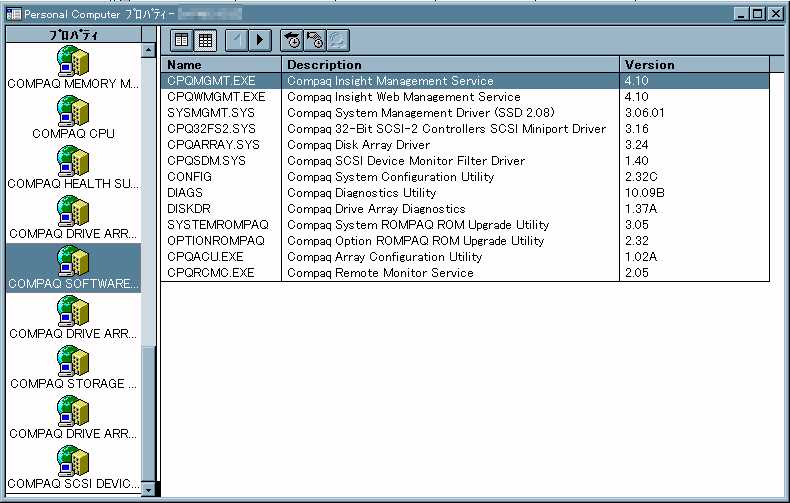Screen dimensions: 790x503
Task: Click the greyed-out previous arrow button
Action: click(236, 40)
